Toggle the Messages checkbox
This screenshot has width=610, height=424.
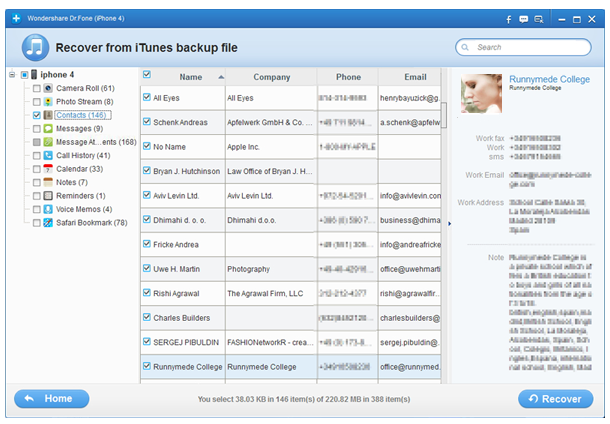coord(37,129)
